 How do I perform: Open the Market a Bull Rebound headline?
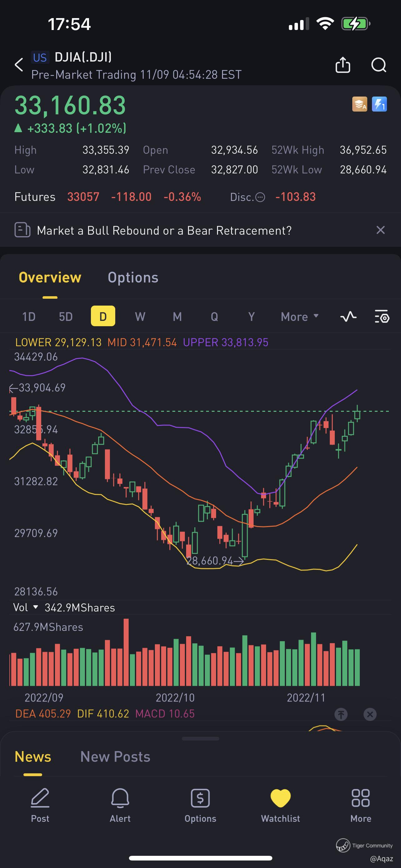coord(164,231)
